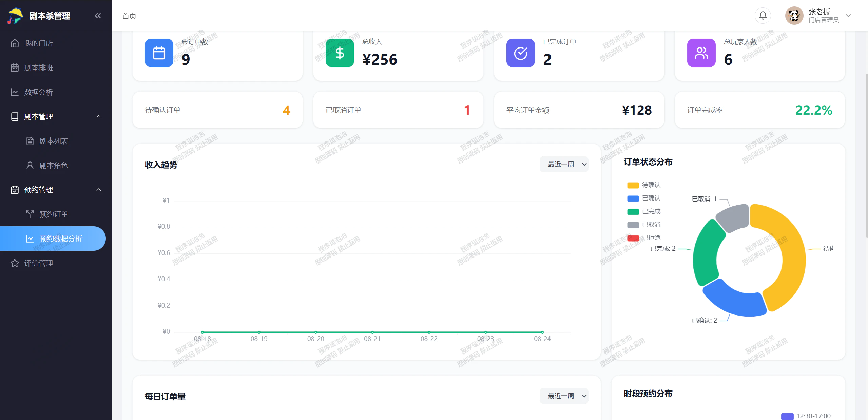
Task: Click the 08-21 data point on revenue chart
Action: [x=372, y=332]
